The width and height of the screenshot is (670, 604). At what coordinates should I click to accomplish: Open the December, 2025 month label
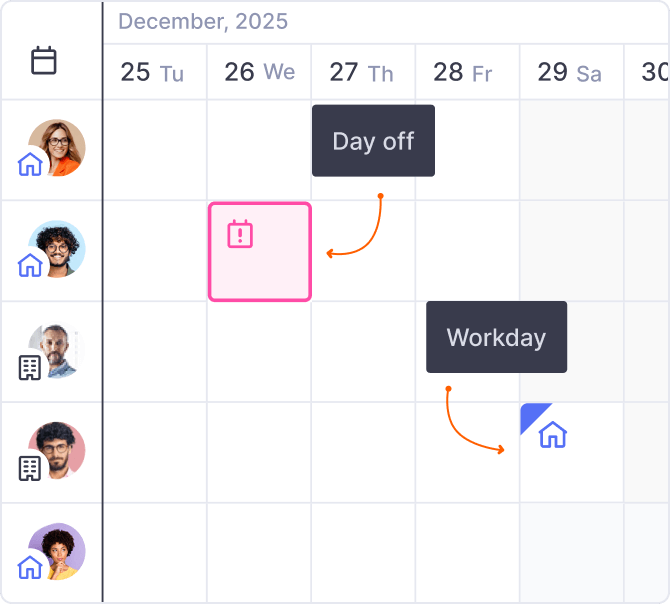coord(203,21)
